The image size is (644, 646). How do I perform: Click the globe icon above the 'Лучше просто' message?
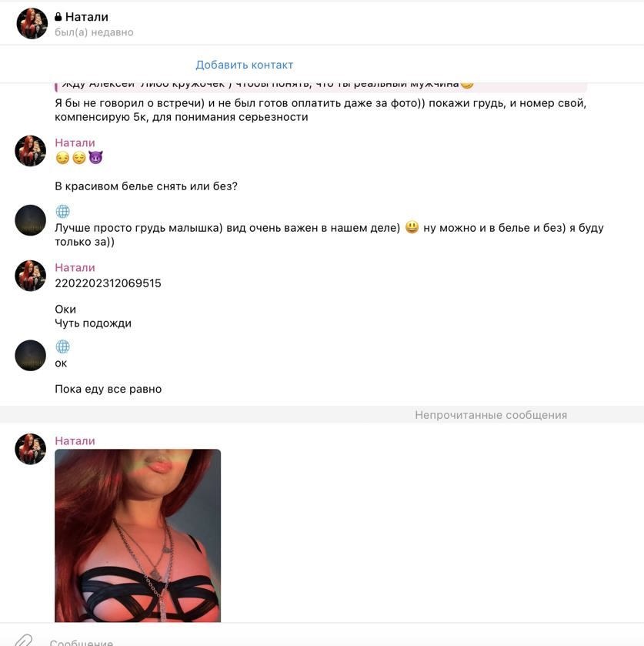point(62,211)
